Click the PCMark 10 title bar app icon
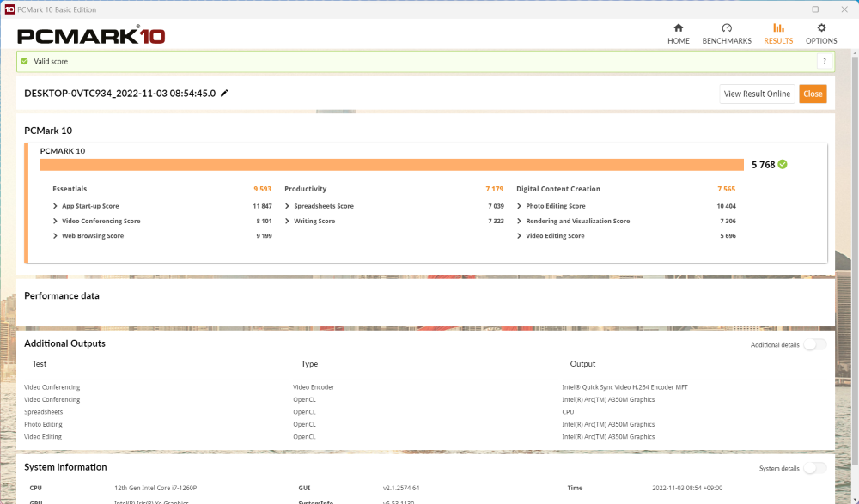 9,9
